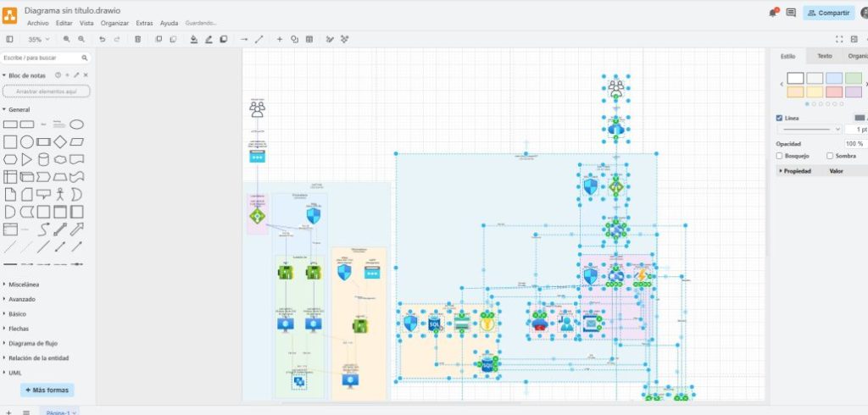The image size is (868, 415).
Task: Click the insert table icon
Action: [309, 39]
